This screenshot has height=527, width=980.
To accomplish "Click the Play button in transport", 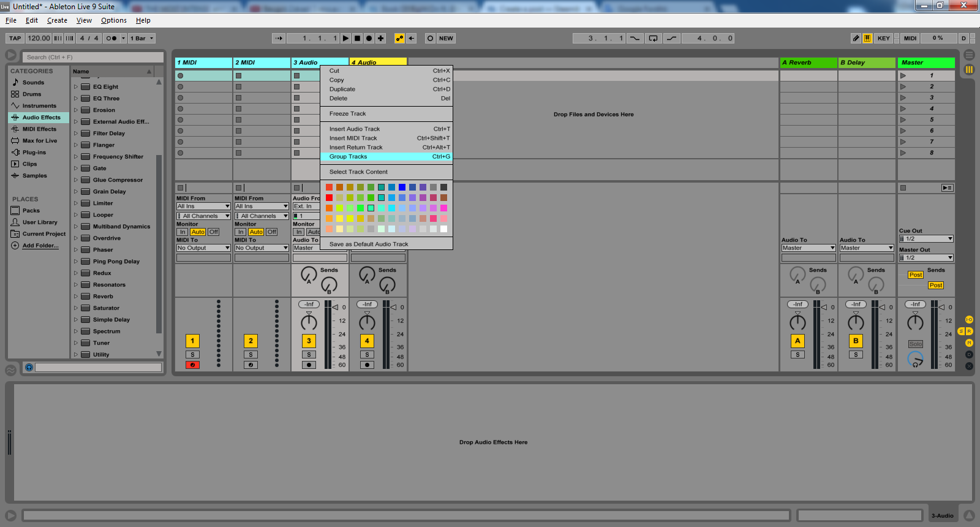I will click(x=346, y=38).
